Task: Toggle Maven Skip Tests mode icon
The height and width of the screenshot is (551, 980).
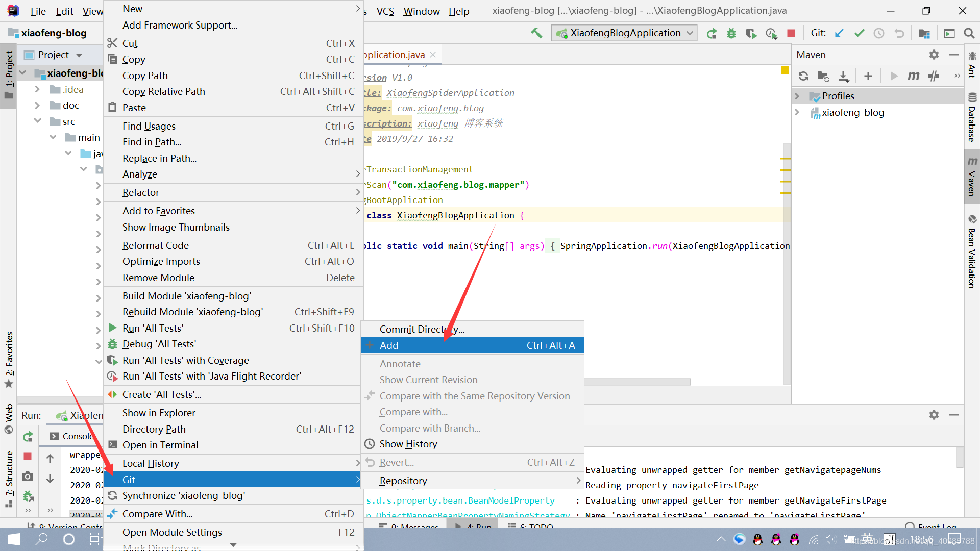Action: coord(934,76)
